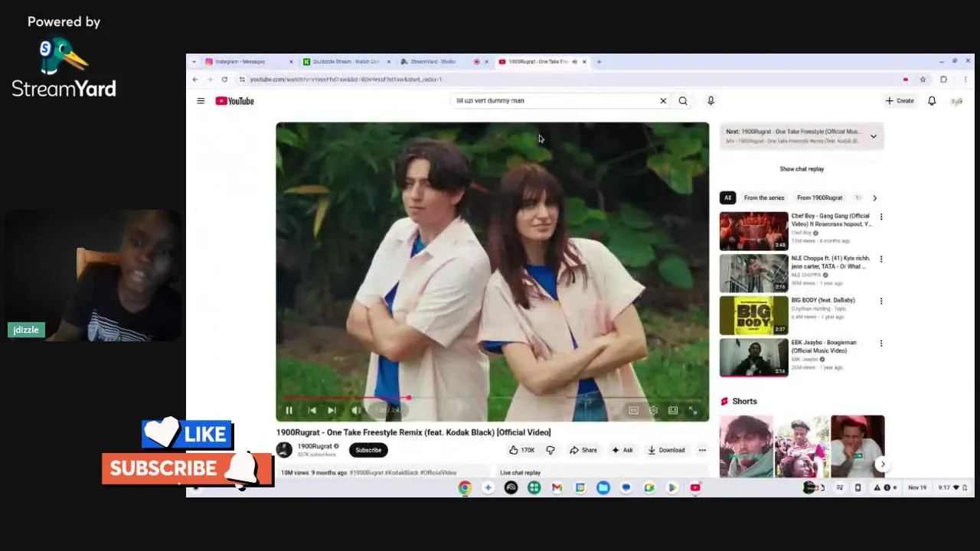This screenshot has width=980, height=551.
Task: Open BIG BODY feat. DaBaby thumbnail
Action: click(753, 315)
